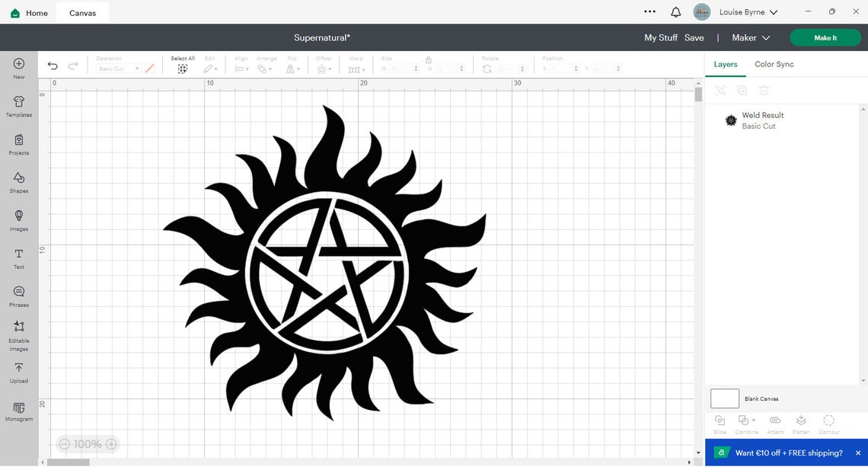This screenshot has width=868, height=467.
Task: Go to the Home tab
Action: [x=27, y=12]
